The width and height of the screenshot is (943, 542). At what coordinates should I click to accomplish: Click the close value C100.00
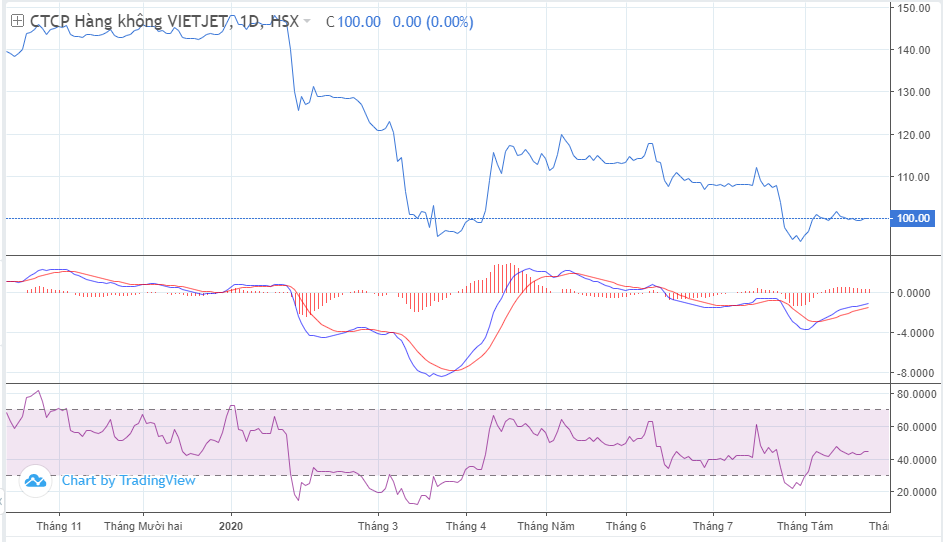354,22
